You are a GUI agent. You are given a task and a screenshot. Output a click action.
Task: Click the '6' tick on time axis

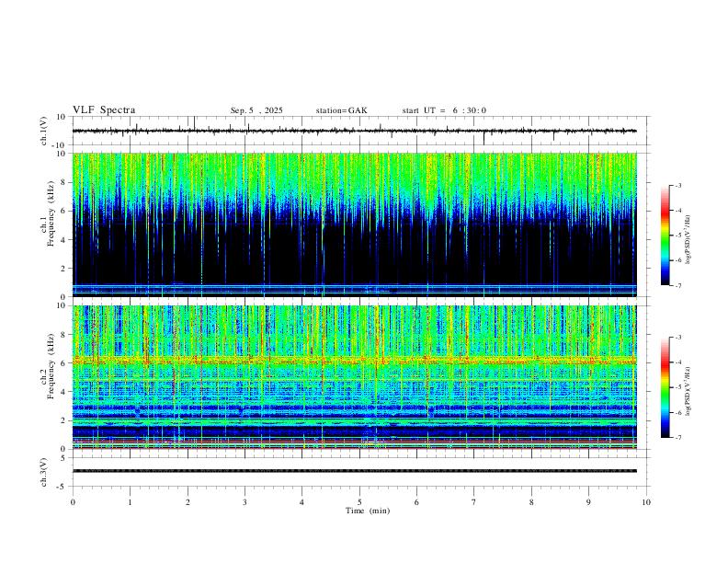click(416, 502)
